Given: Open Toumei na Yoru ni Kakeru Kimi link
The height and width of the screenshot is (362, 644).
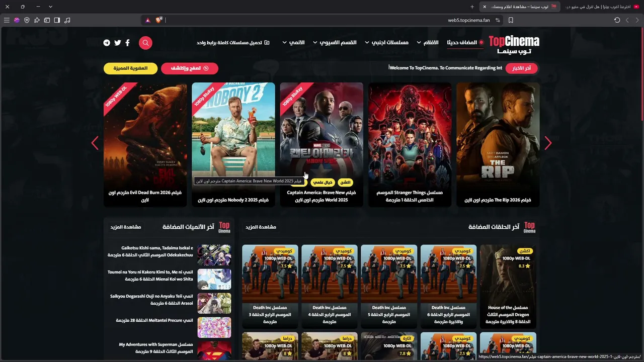Looking at the screenshot, I should coord(150,276).
